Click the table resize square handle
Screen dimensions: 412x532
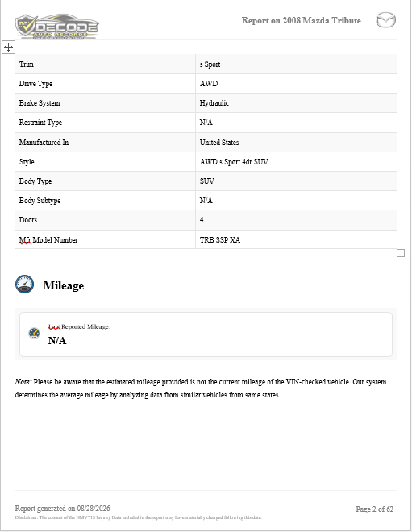pyautogui.click(x=401, y=253)
